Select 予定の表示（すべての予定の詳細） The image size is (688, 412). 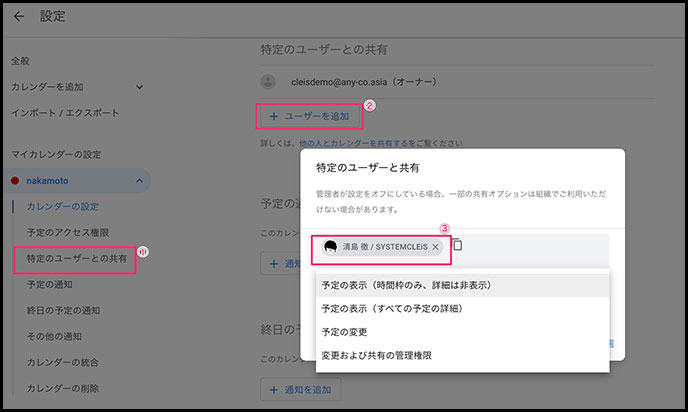click(462, 308)
